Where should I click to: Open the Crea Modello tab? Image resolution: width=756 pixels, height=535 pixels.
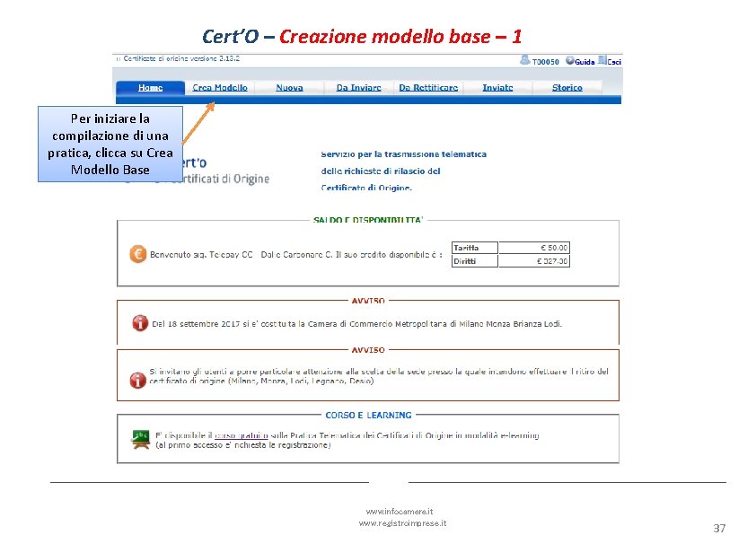(x=220, y=88)
